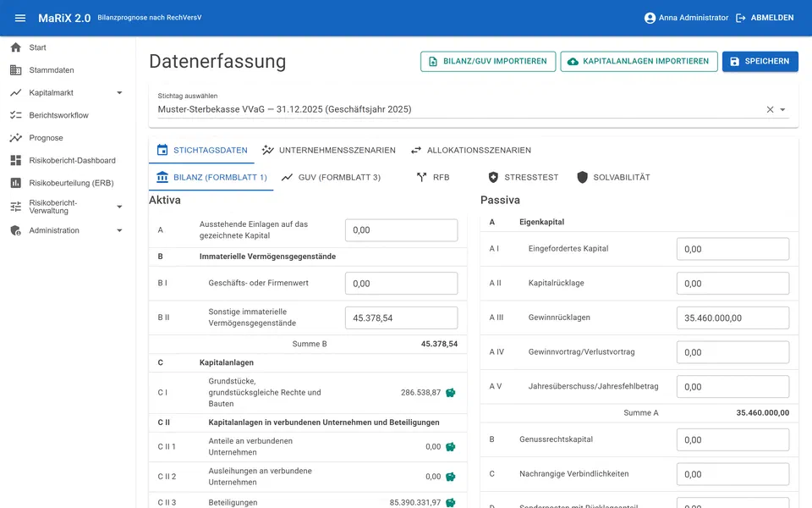Click the Risikobericht-Dashboard grid icon
Viewport: 812px width, 508px height.
16,160
